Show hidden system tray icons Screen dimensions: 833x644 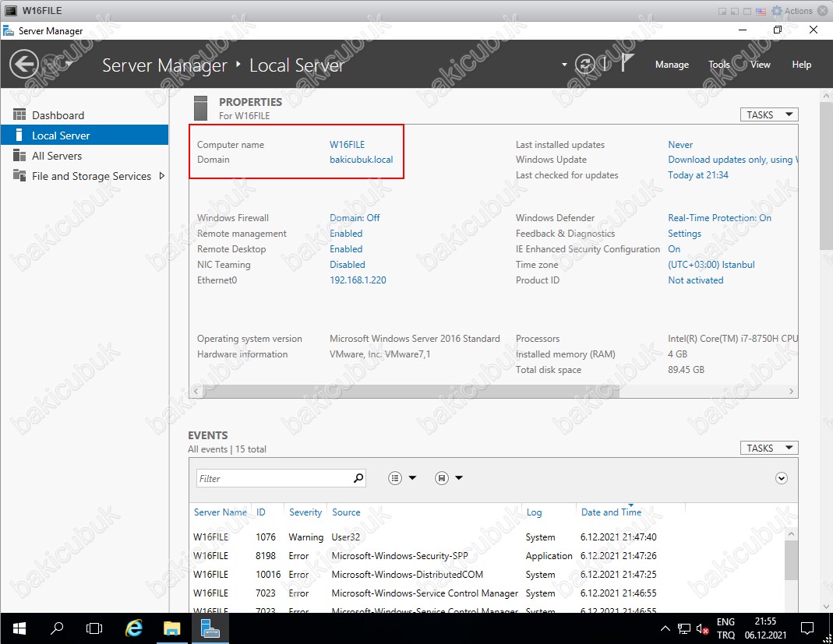(x=665, y=628)
